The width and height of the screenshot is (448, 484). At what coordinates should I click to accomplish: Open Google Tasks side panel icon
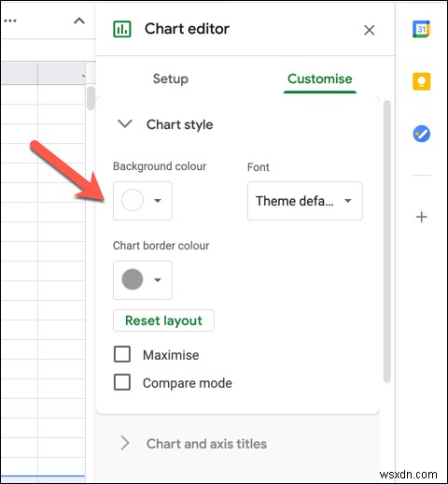(421, 134)
